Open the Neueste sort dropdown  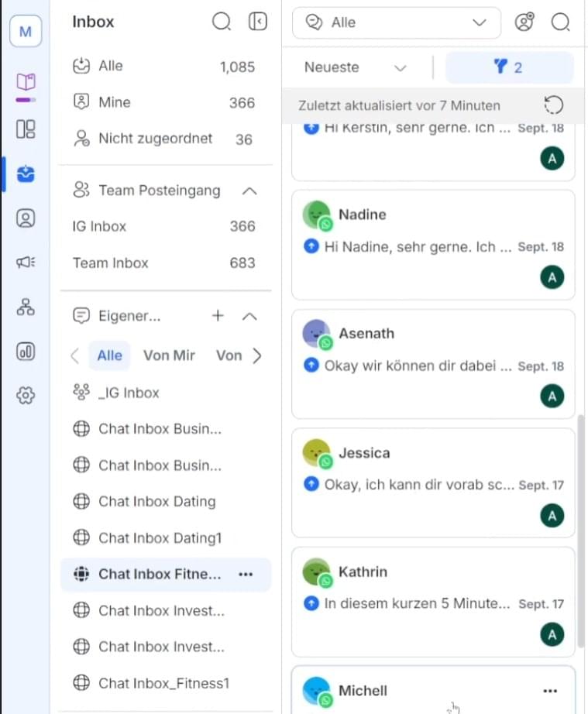click(356, 67)
